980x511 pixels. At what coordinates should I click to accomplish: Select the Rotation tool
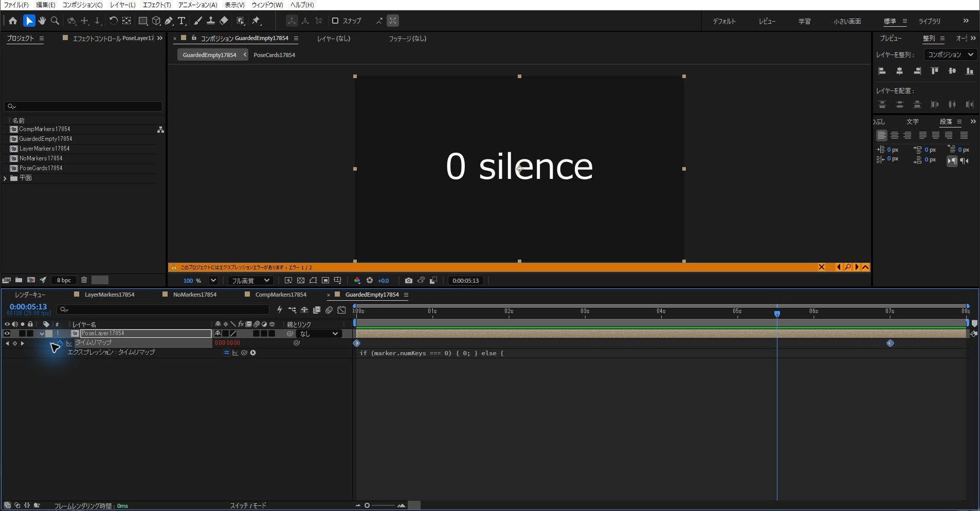114,21
